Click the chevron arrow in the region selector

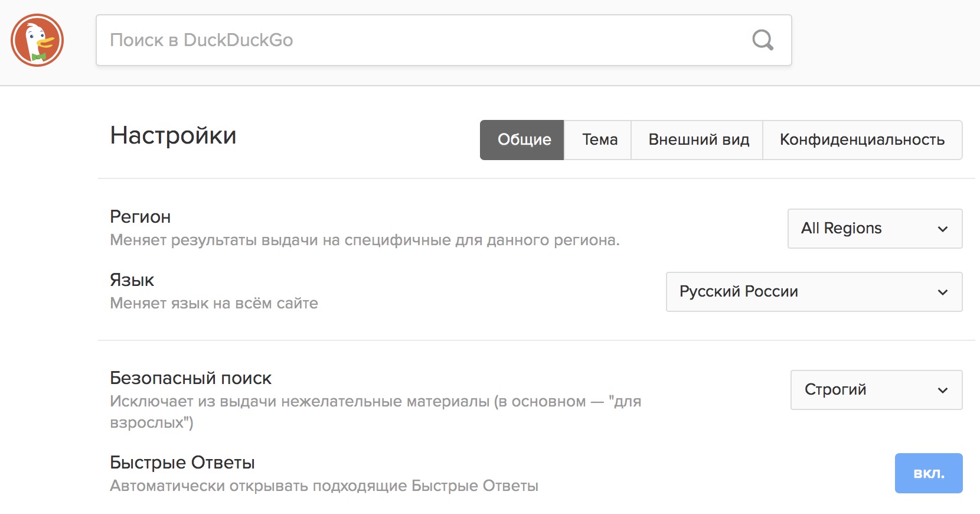(943, 229)
